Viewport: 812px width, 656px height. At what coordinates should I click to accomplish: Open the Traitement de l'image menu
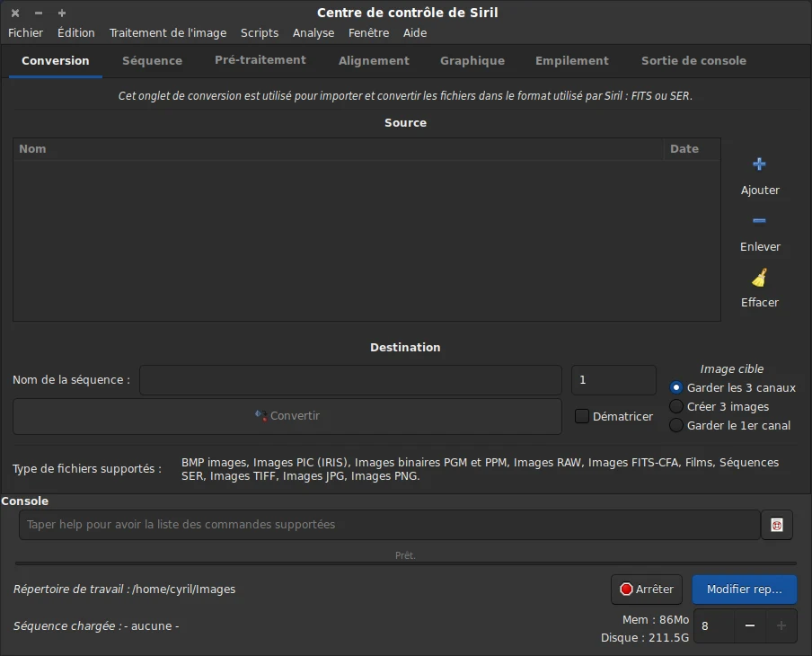click(x=168, y=32)
